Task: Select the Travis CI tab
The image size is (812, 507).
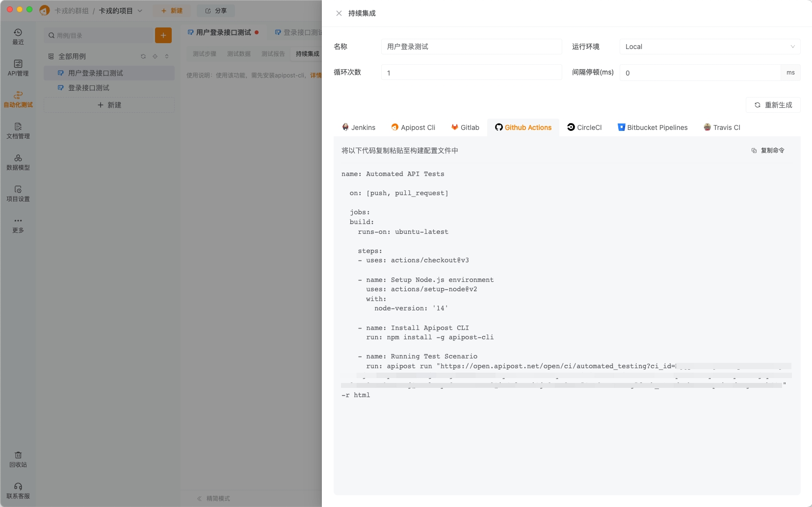Action: tap(722, 127)
